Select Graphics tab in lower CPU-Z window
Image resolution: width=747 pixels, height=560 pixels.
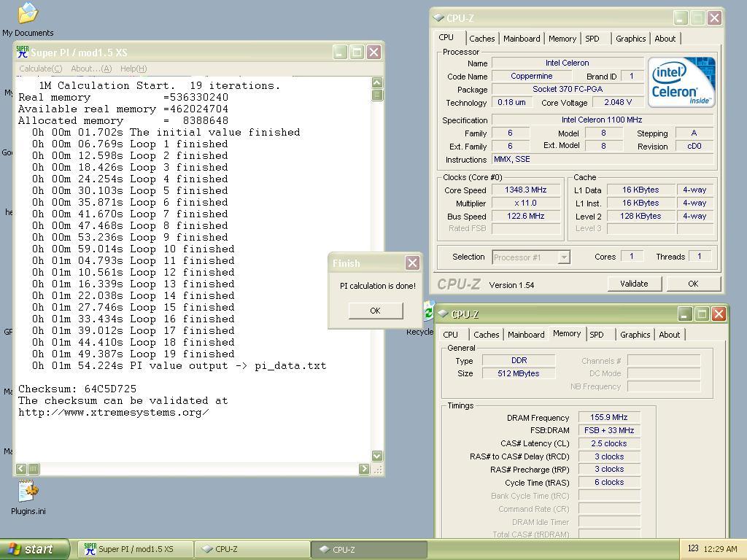635,335
